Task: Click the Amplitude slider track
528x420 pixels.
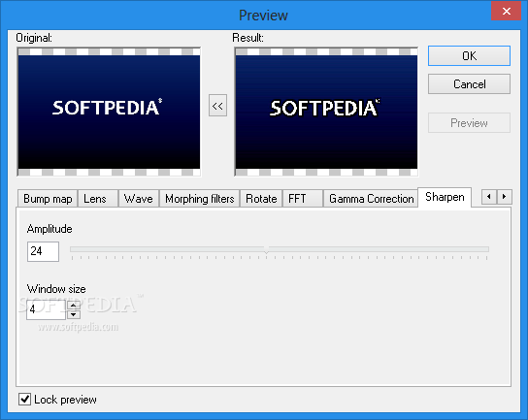Action: coord(280,249)
